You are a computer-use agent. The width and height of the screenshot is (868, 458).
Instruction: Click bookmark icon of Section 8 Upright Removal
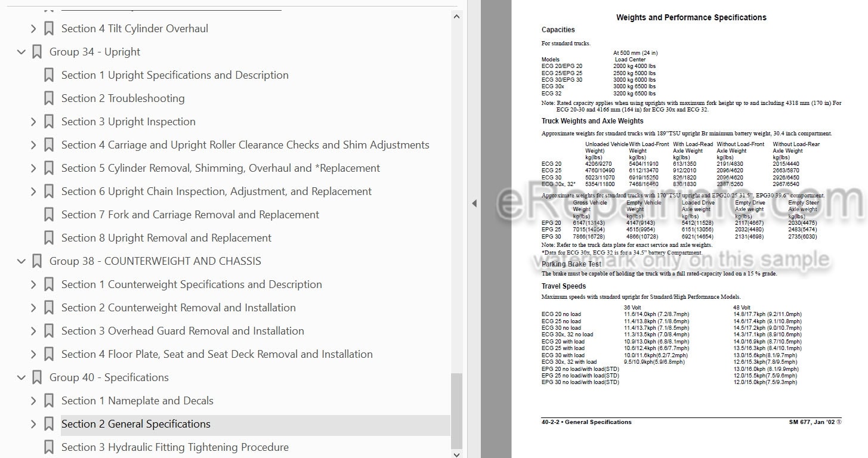[x=49, y=238]
